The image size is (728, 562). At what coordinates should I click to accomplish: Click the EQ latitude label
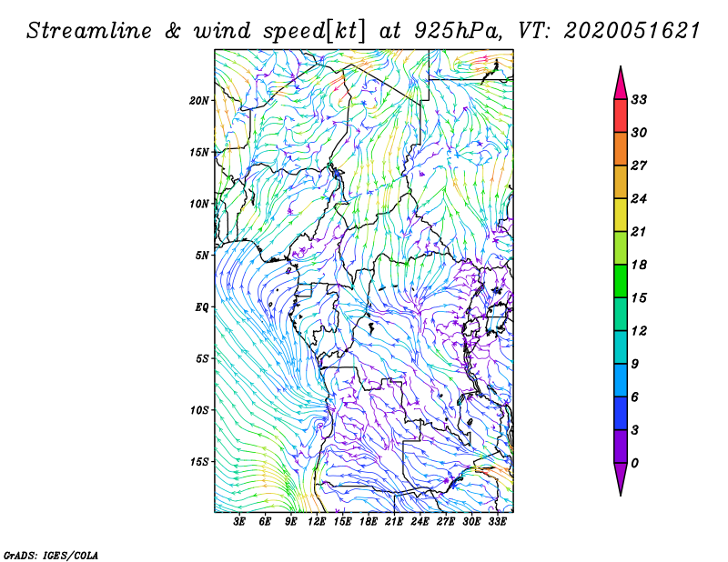click(x=202, y=307)
